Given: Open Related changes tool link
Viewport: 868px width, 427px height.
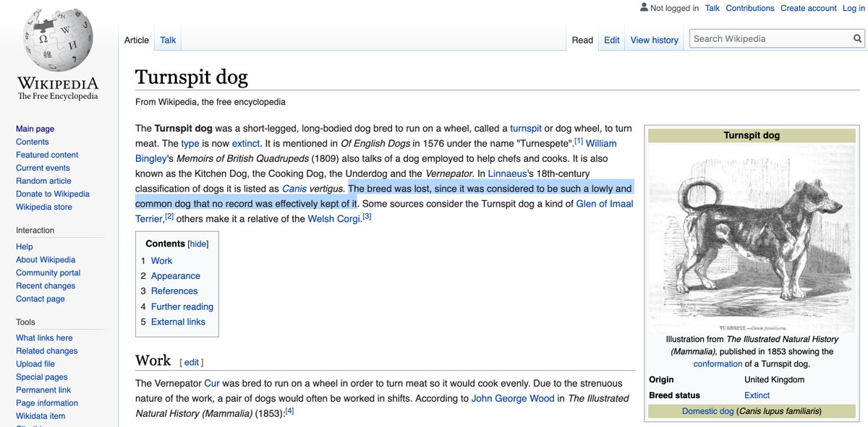Looking at the screenshot, I should (x=47, y=350).
